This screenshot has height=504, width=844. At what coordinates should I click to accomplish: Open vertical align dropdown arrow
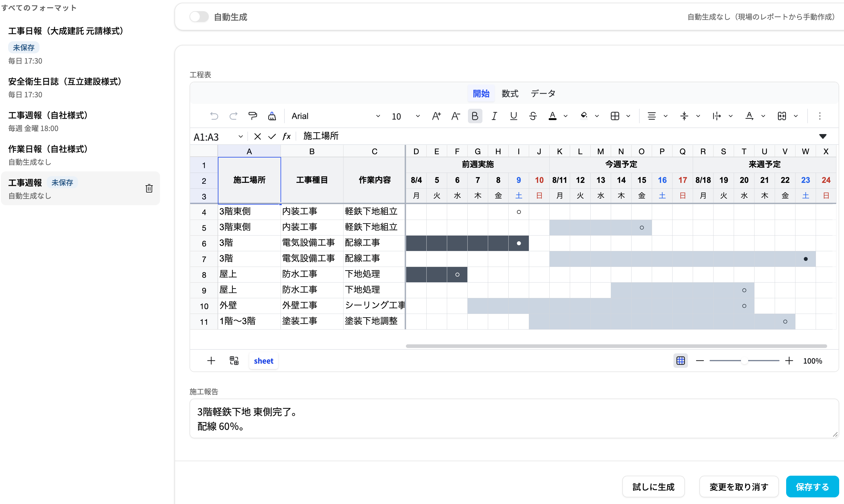click(698, 116)
